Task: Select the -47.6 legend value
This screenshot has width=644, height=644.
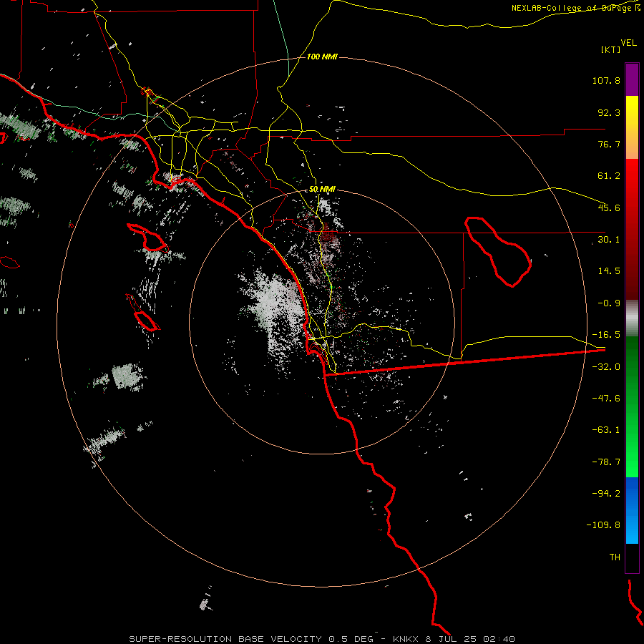Action: [x=606, y=398]
